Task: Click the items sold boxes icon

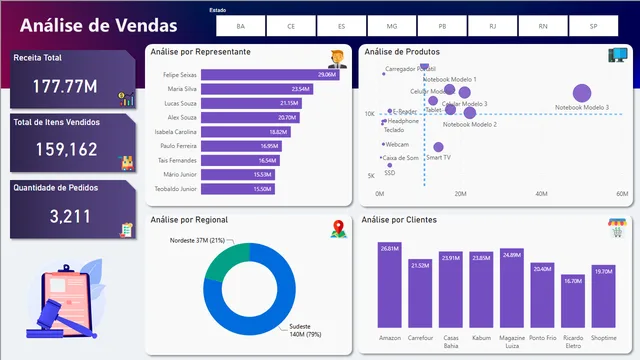Action: coord(127,162)
